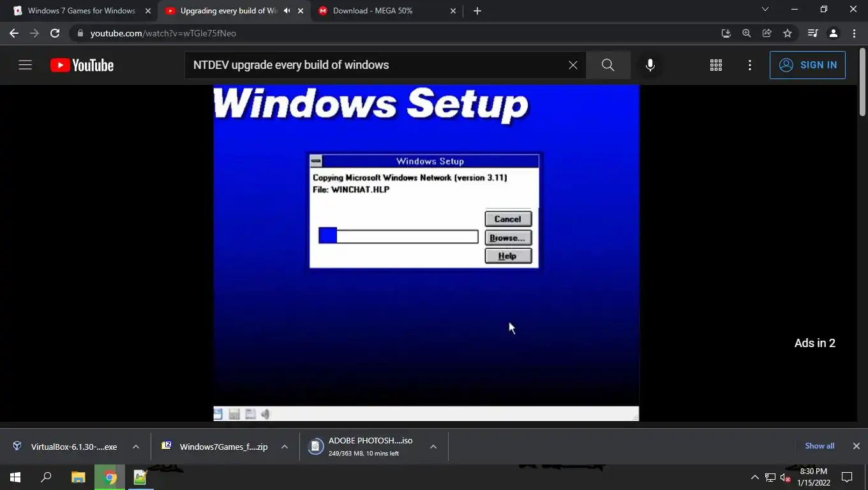Click the first VM status icon in video
Viewport: 868px width, 490px height.
pos(218,414)
